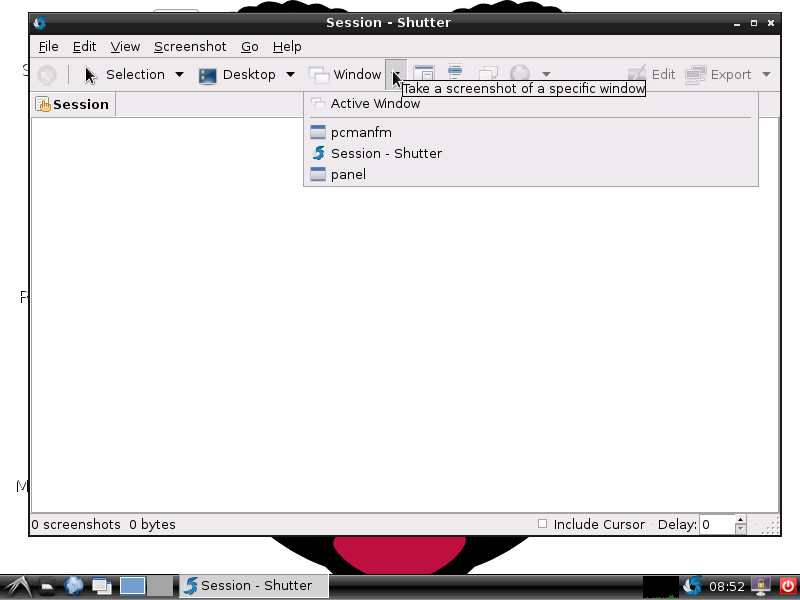Open the View menu

pos(125,46)
